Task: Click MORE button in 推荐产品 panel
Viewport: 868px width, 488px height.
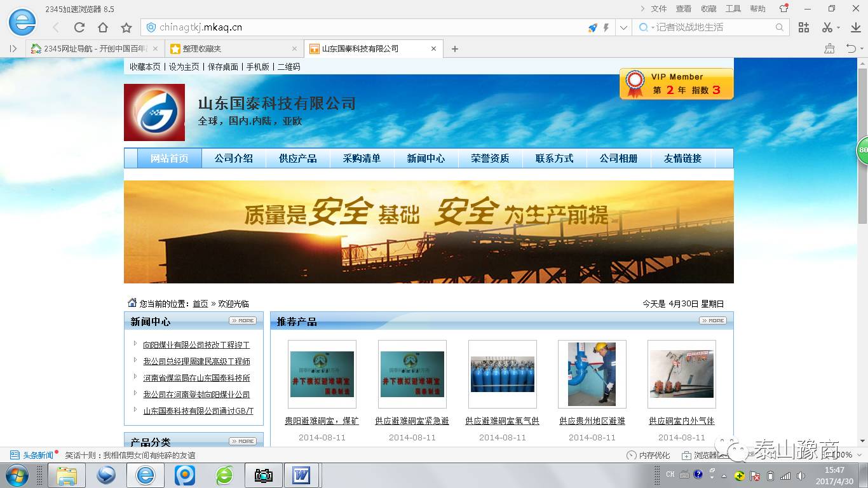Action: (712, 321)
